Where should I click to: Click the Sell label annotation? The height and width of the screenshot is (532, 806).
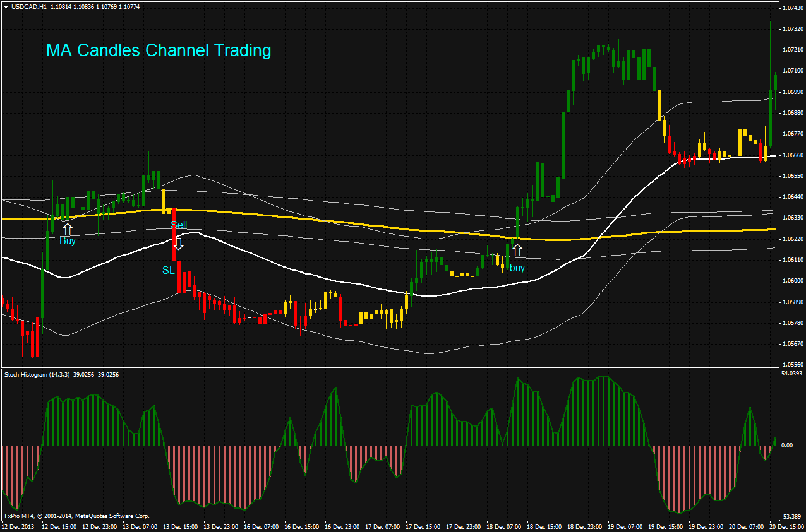(x=180, y=224)
